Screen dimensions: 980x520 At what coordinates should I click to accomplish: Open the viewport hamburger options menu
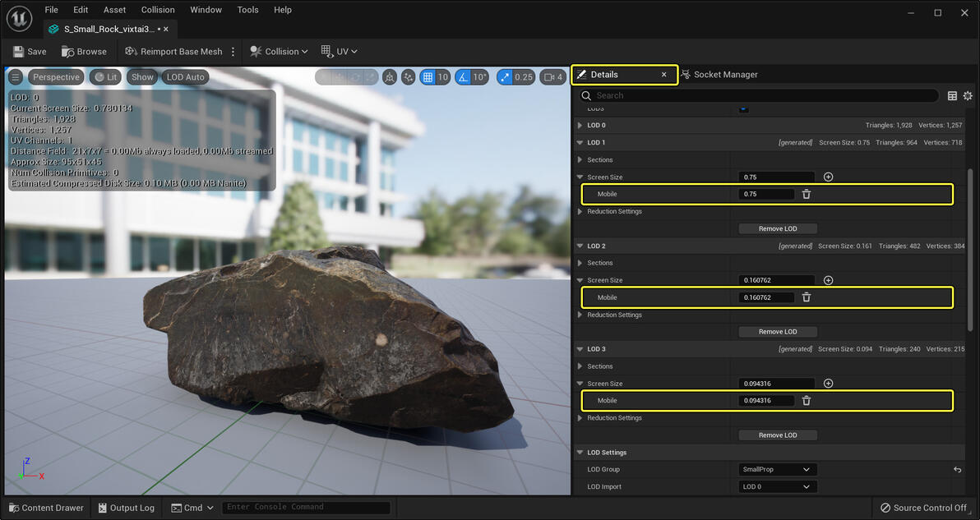(x=16, y=77)
